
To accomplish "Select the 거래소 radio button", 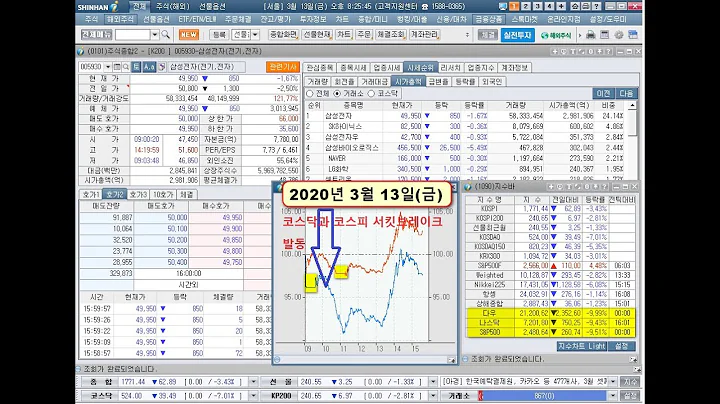I will 337,93.
